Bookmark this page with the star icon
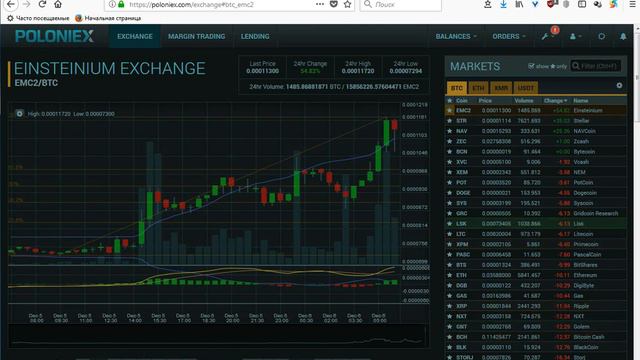640x360 pixels. (347, 4)
